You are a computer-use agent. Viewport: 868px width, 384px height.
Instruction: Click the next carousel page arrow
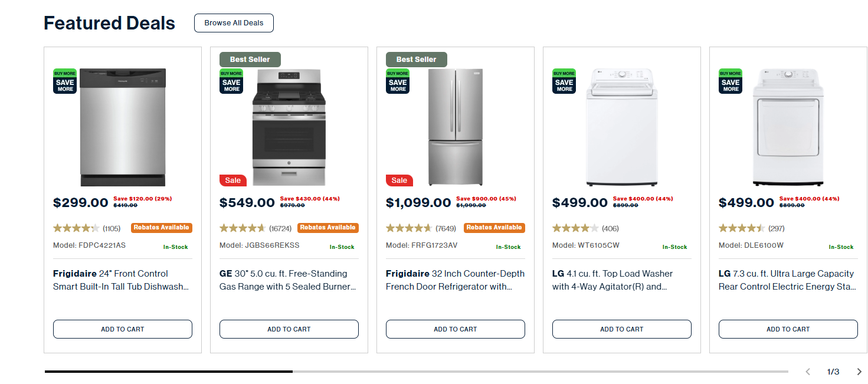tap(859, 372)
